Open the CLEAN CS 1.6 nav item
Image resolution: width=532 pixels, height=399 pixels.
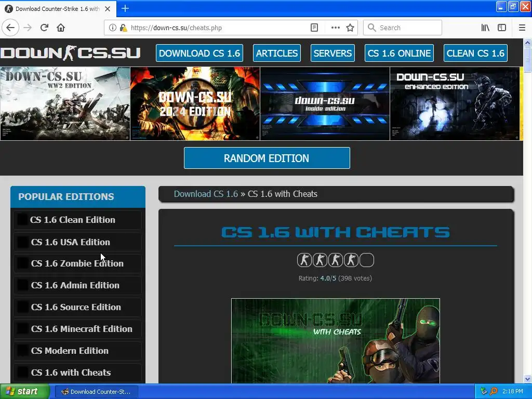tap(475, 54)
